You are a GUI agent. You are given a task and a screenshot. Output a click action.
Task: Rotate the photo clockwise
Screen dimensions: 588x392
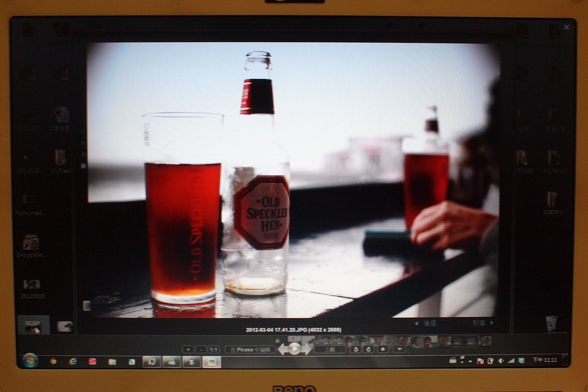pyautogui.click(x=369, y=349)
